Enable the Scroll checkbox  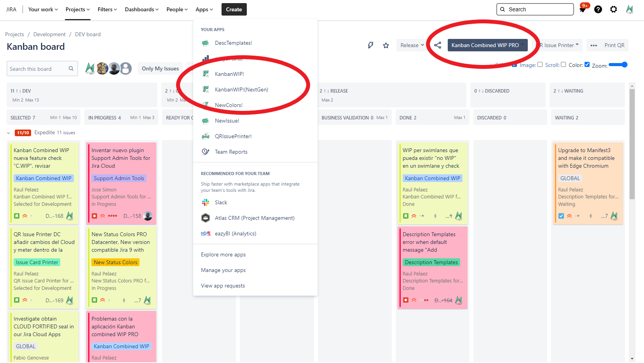pos(563,65)
